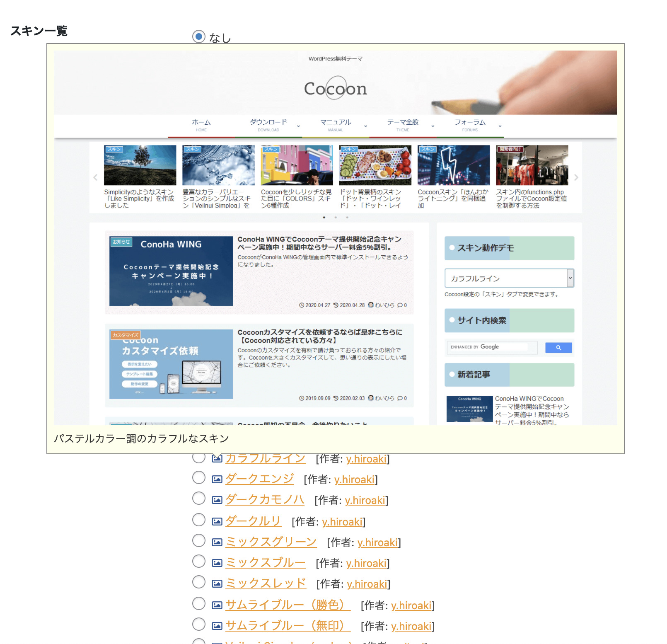Click preview image icon beside ダークエンジ

click(x=217, y=479)
